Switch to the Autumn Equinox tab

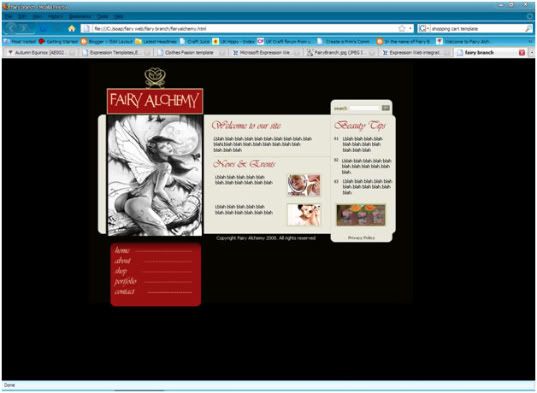[x=40, y=52]
